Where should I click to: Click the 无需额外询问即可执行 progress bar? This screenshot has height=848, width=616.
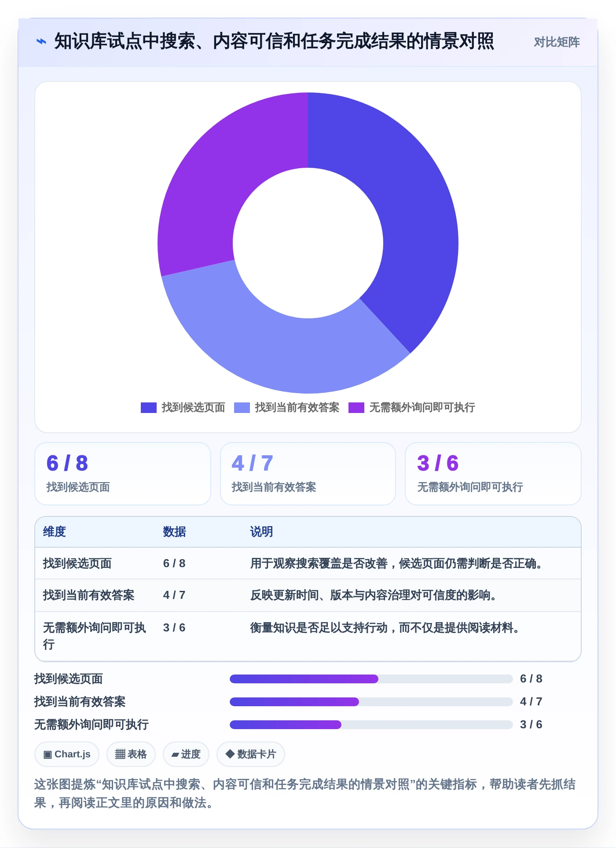pyautogui.click(x=371, y=725)
